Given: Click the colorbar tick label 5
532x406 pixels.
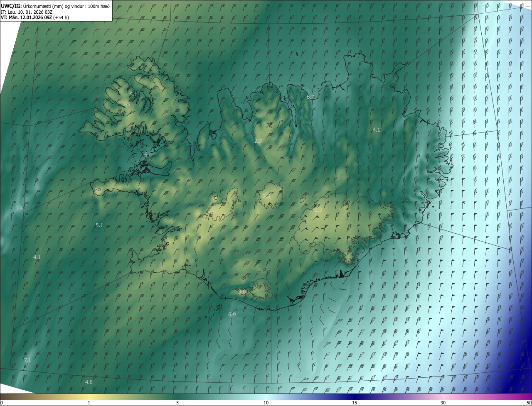Looking at the screenshot, I should point(177,403).
